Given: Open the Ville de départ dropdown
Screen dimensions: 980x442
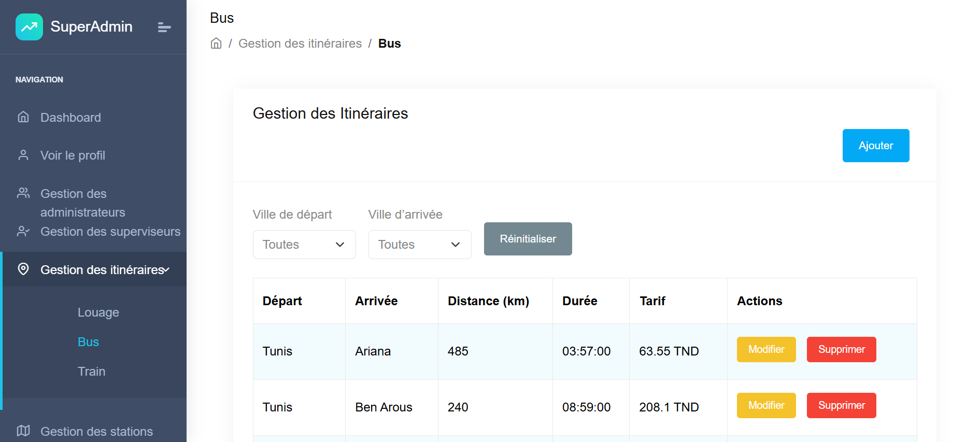Looking at the screenshot, I should pos(304,245).
